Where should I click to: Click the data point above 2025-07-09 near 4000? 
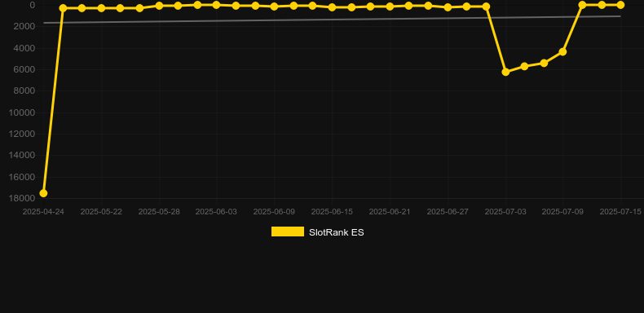coord(562,51)
